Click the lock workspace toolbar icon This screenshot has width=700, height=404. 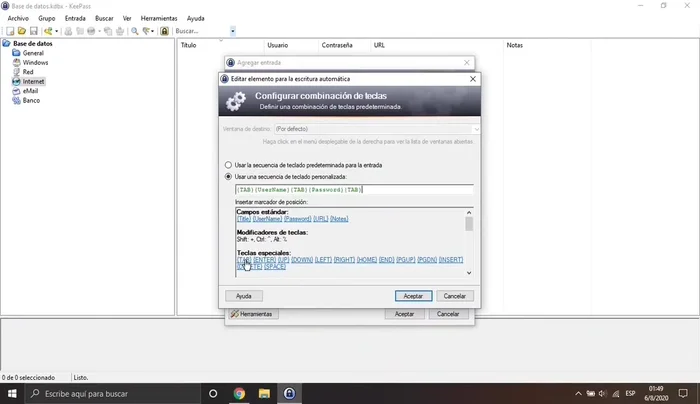click(164, 31)
